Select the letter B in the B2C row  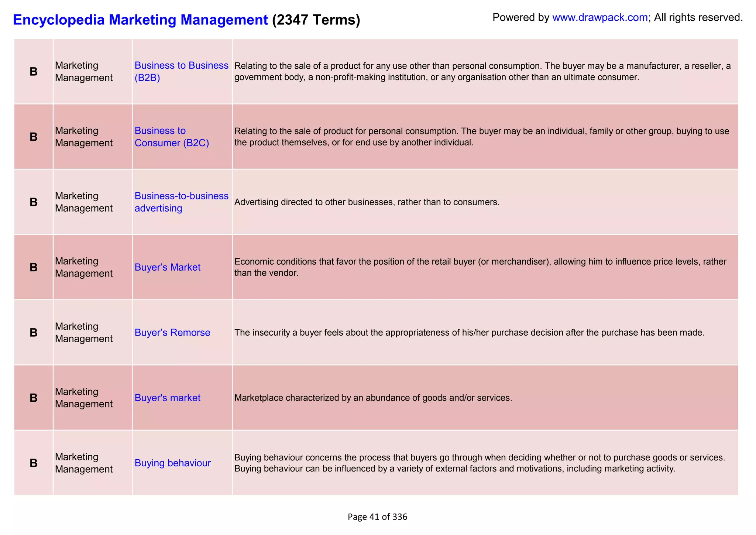click(x=34, y=137)
